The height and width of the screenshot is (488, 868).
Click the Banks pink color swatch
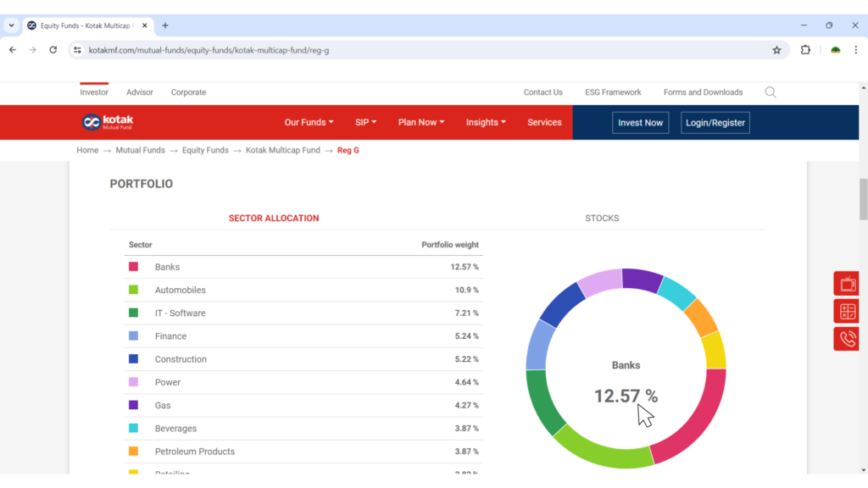click(133, 267)
